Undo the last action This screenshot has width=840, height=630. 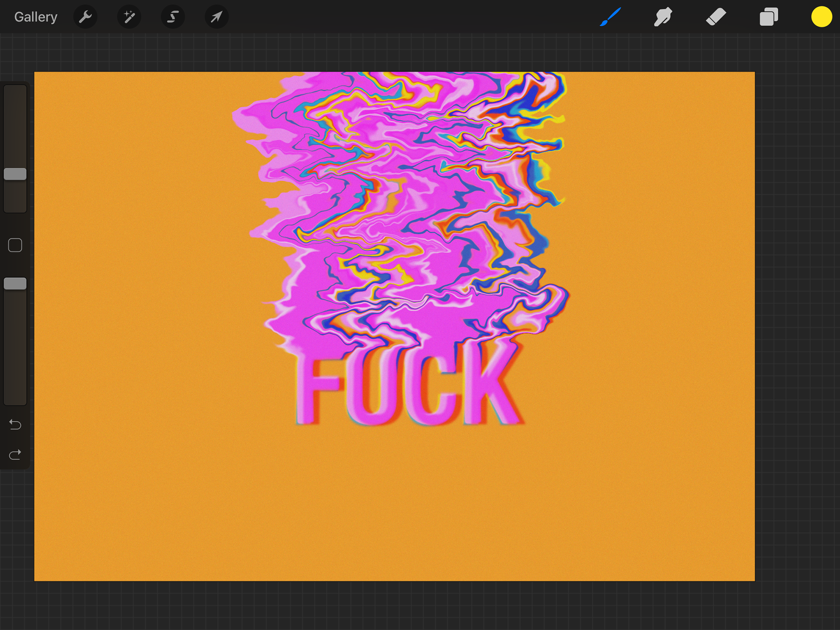(x=15, y=424)
